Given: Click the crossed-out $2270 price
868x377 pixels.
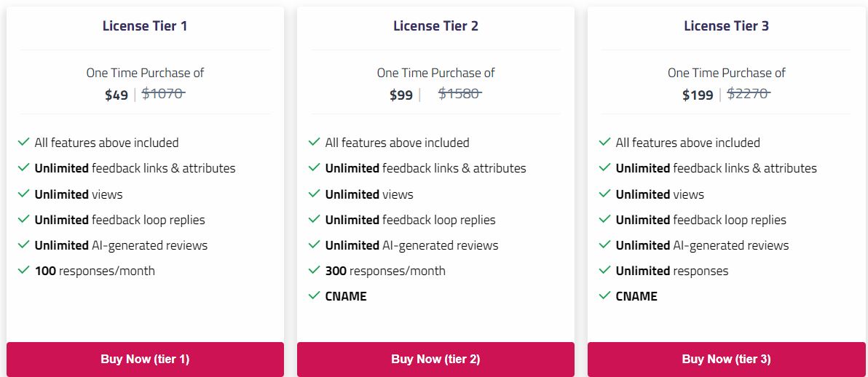Looking at the screenshot, I should pyautogui.click(x=748, y=93).
